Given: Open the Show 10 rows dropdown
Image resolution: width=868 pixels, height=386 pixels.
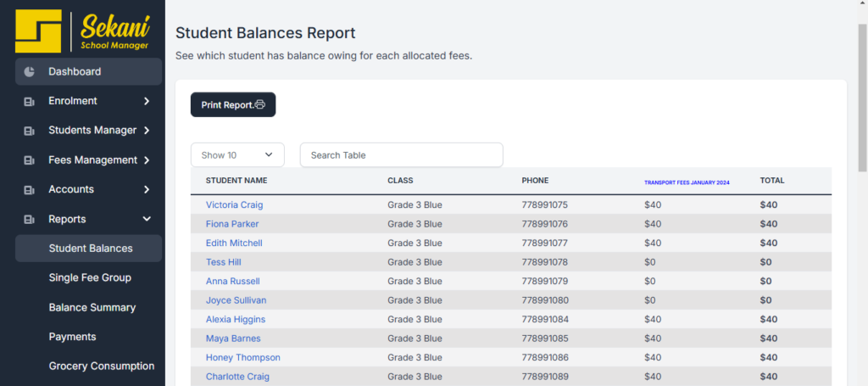Looking at the screenshot, I should coord(237,155).
